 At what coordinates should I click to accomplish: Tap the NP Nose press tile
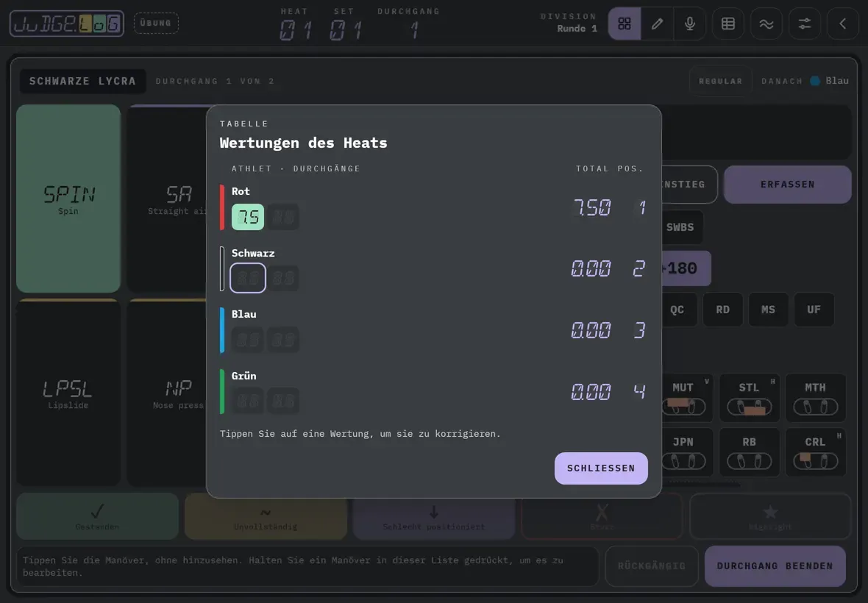point(167,393)
